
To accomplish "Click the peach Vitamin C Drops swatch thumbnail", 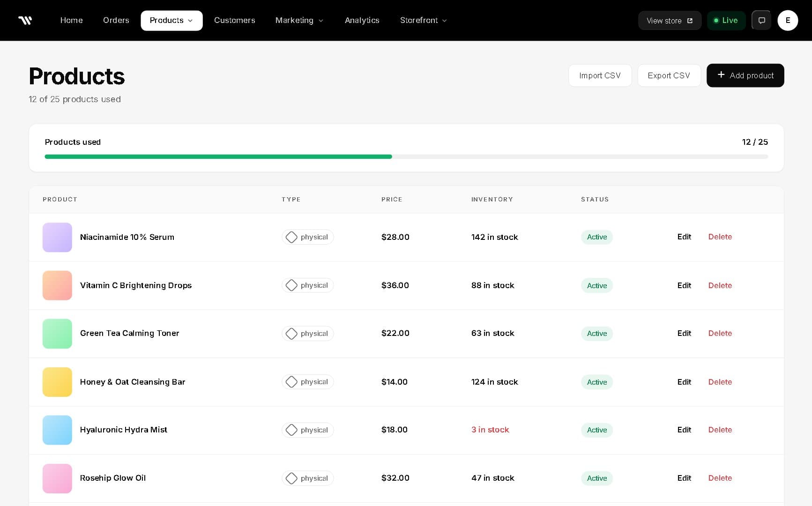I will tap(57, 285).
